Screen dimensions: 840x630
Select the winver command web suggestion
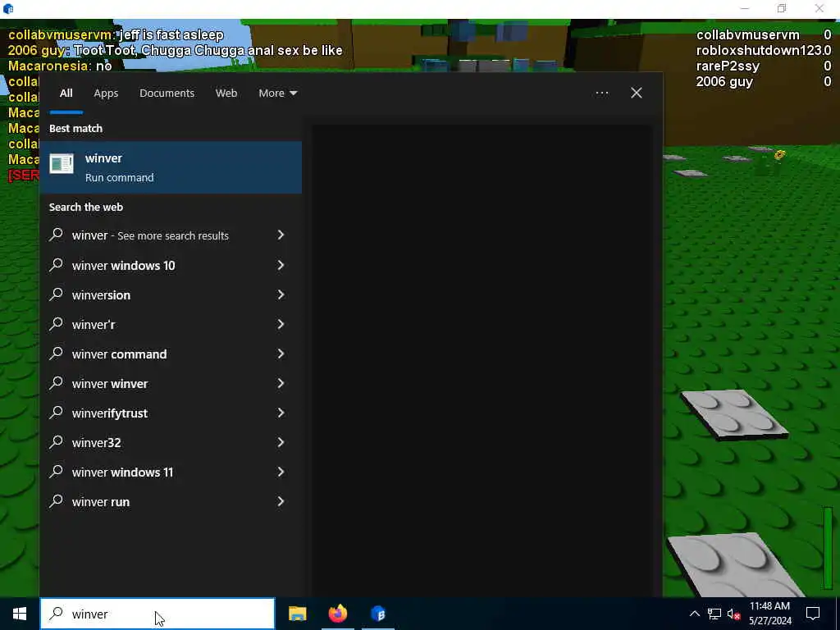(171, 354)
